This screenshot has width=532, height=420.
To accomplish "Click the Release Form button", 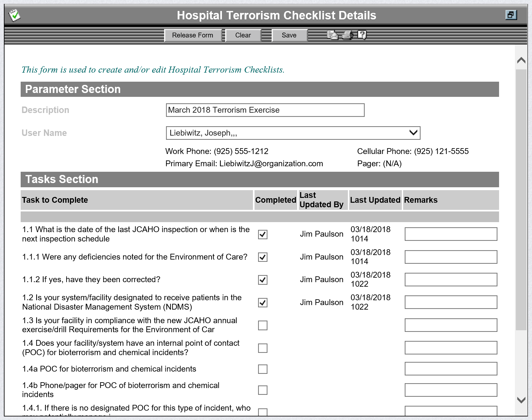I will pos(193,35).
